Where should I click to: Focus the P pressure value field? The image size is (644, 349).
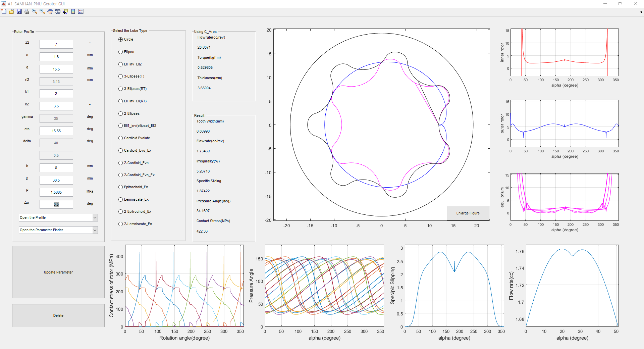click(56, 192)
